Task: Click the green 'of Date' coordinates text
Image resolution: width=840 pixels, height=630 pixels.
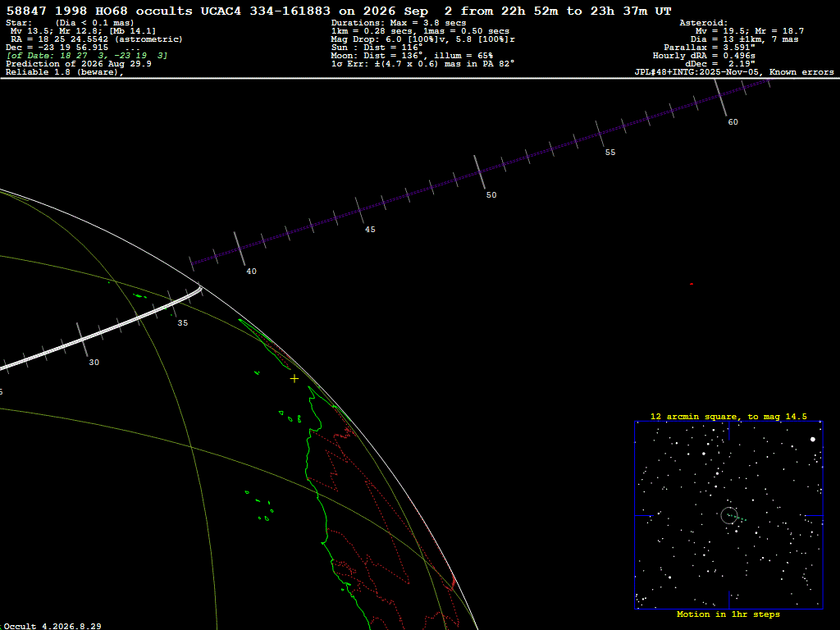Action: pos(87,56)
